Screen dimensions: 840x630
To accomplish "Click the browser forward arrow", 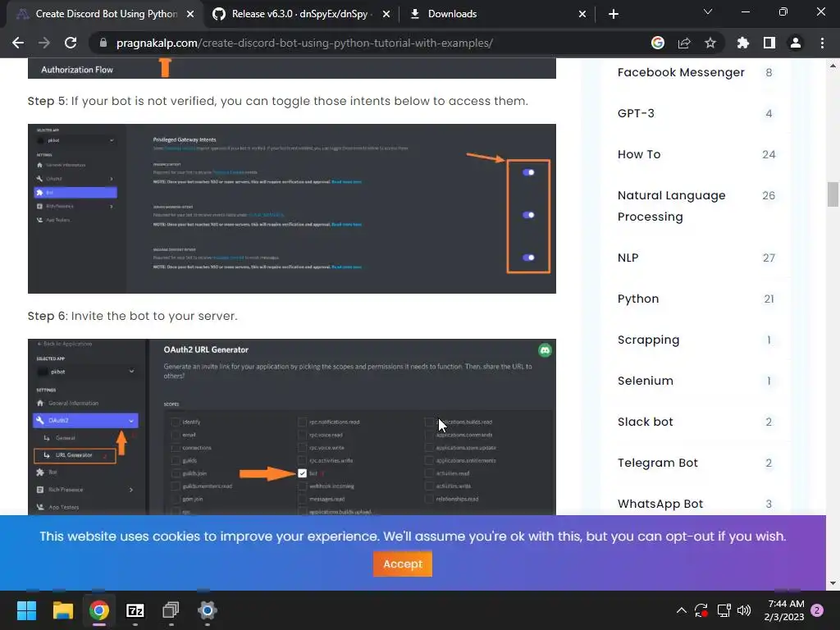I will click(x=44, y=43).
